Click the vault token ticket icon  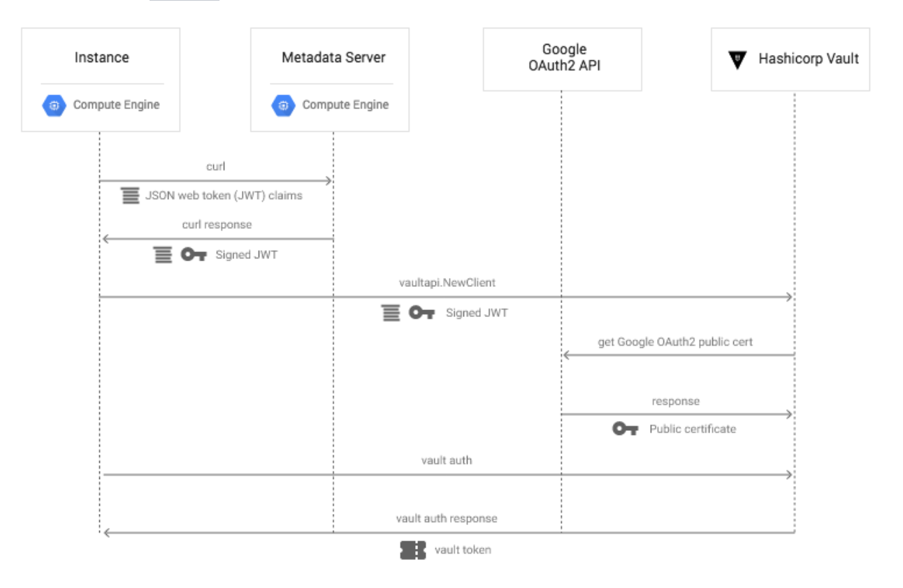(x=412, y=550)
